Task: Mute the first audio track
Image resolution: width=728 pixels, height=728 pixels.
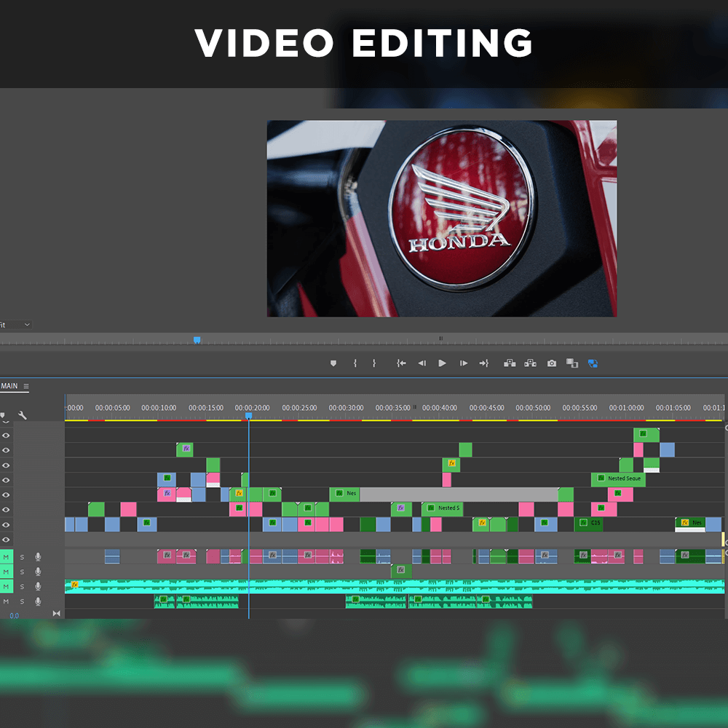Action: tap(6, 557)
